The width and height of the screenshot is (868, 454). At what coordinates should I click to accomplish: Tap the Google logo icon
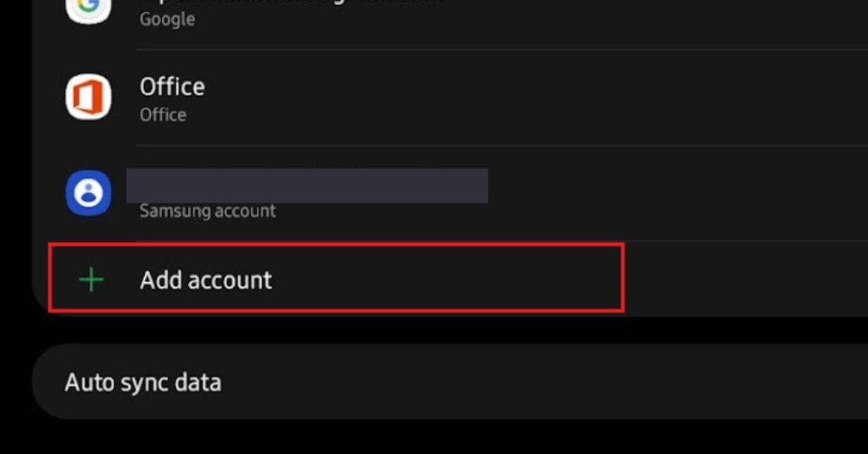(88, 8)
